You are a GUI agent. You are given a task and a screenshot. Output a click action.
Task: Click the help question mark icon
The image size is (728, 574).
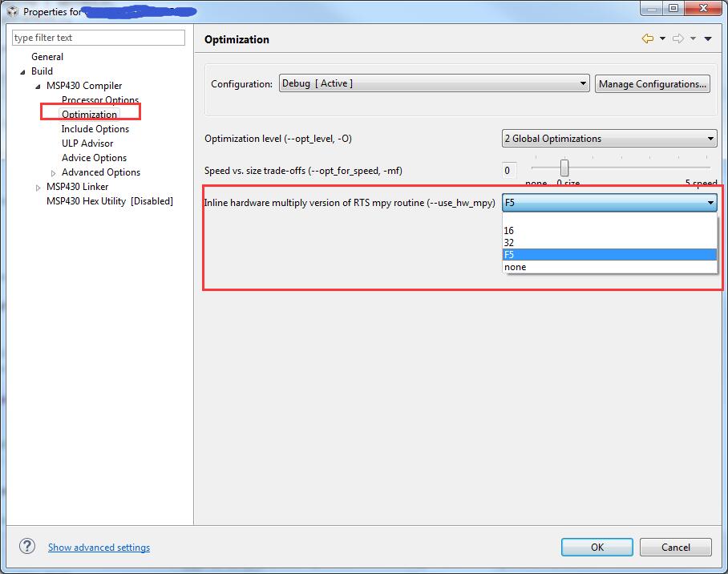[27, 546]
